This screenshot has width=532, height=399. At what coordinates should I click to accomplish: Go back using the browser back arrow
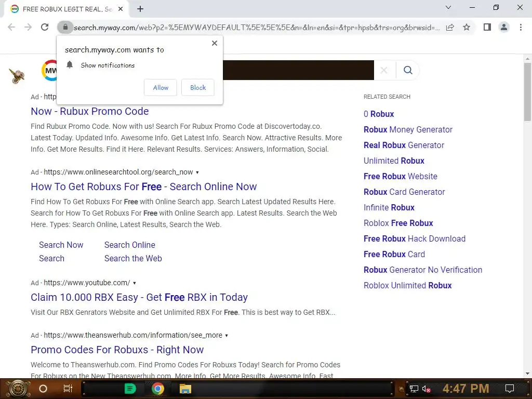click(11, 27)
